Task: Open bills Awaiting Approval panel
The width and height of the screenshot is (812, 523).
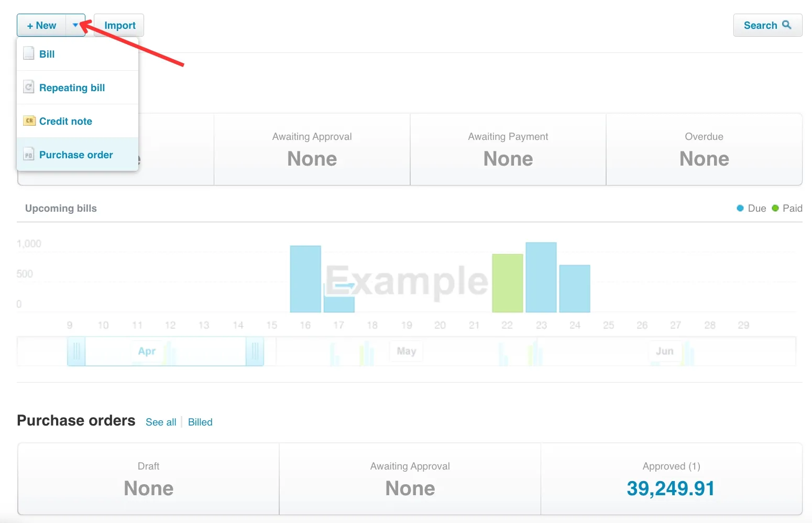Action: point(312,149)
